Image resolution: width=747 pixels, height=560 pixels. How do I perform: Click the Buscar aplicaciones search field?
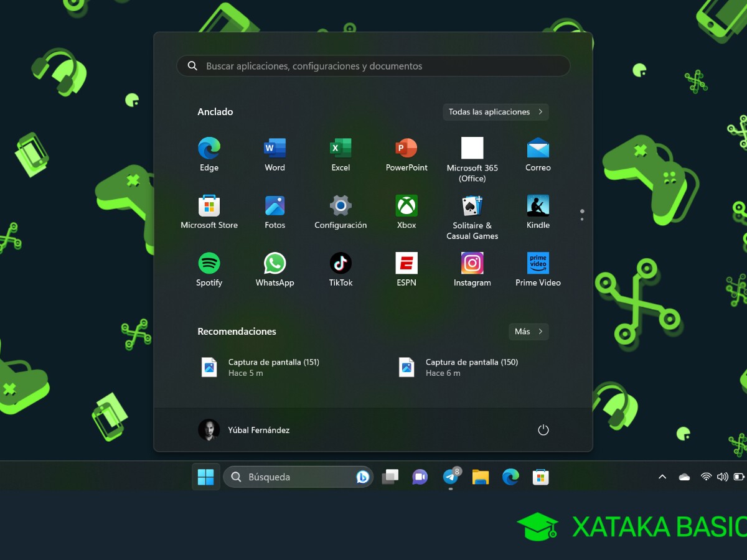pos(374,66)
